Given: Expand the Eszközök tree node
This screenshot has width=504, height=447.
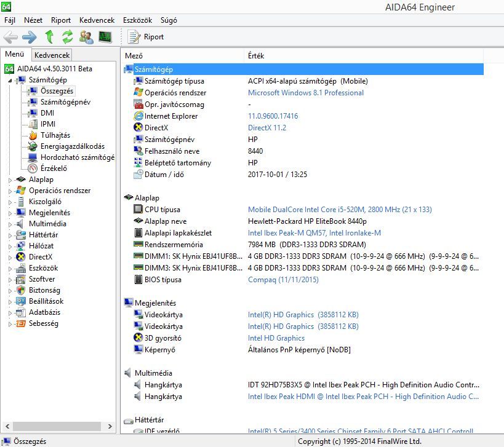Looking at the screenshot, I should [10, 269].
